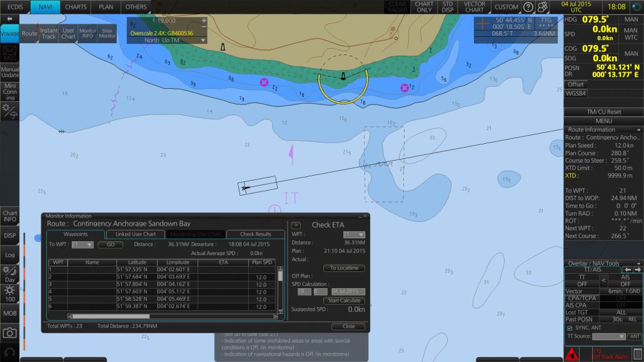Minimize the Monitor Information dialog
Screen dimensions: 644x362
pyautogui.click(x=360, y=216)
